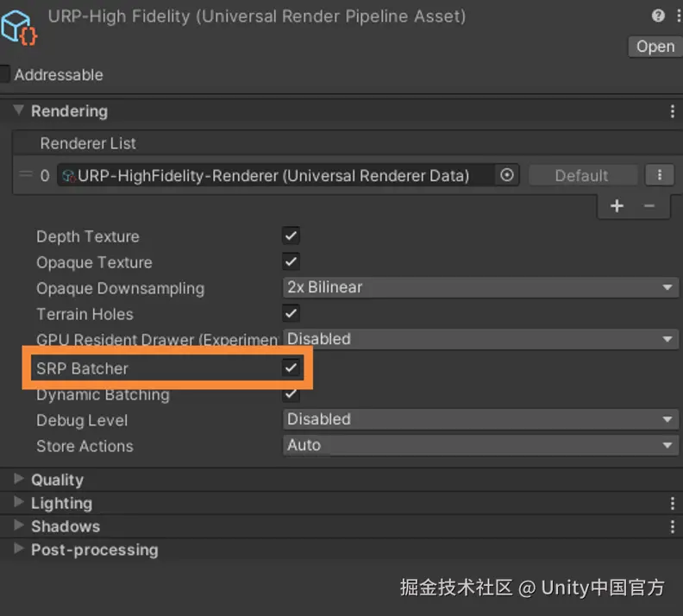Click the Debug Level label
This screenshot has height=616, width=683.
82,420
